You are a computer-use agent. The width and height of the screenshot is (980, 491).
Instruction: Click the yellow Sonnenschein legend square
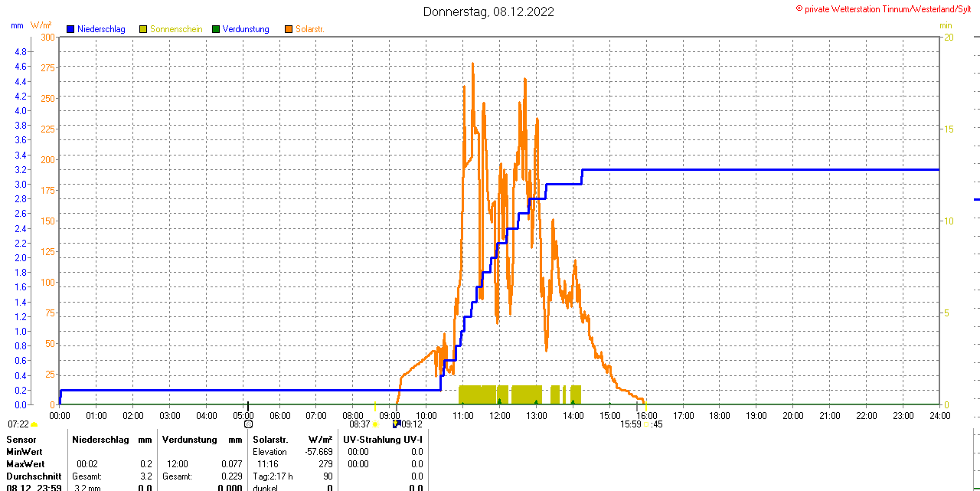(x=143, y=29)
